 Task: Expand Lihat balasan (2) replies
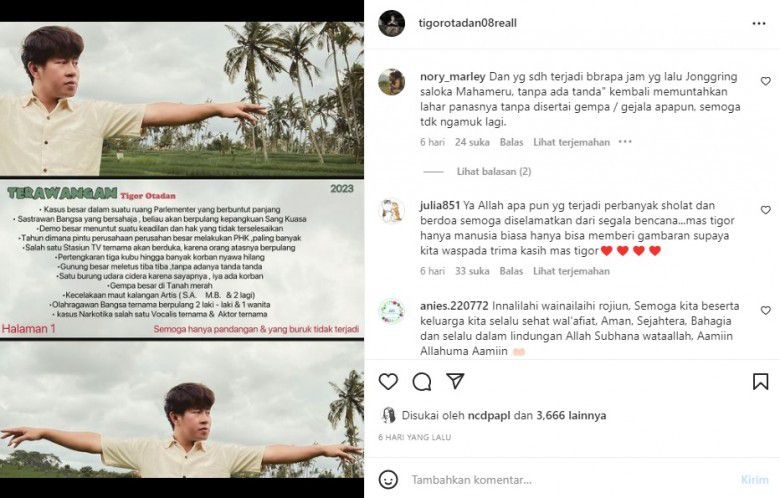[x=494, y=171]
